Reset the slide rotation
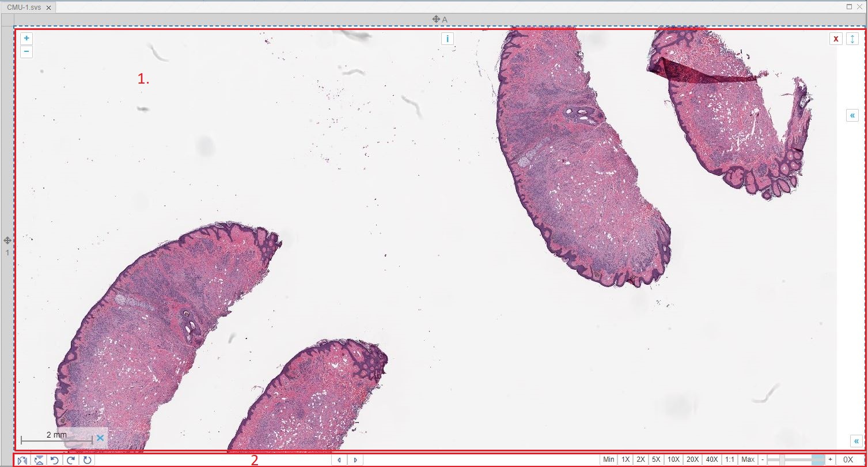Image resolution: width=868 pixels, height=467 pixels. pyautogui.click(x=86, y=460)
